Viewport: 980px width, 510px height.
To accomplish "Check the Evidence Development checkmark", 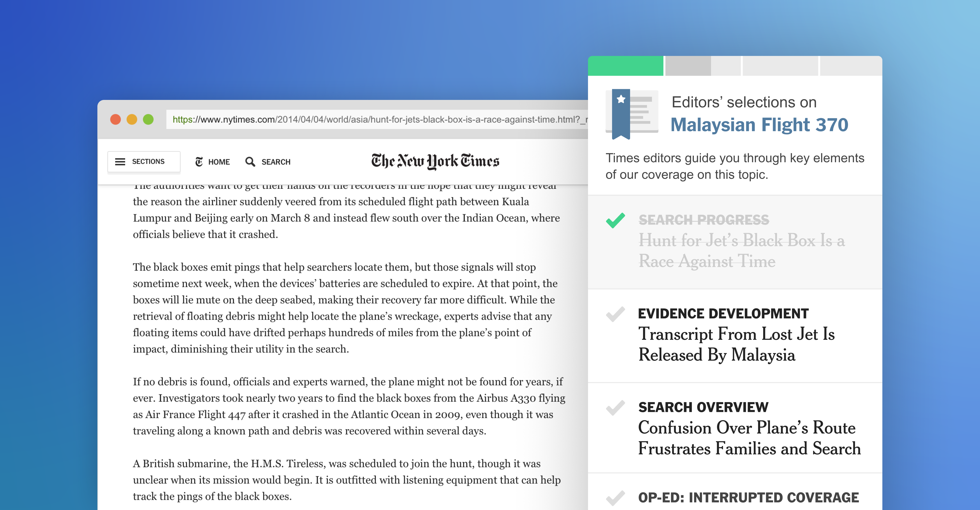I will pyautogui.click(x=615, y=314).
